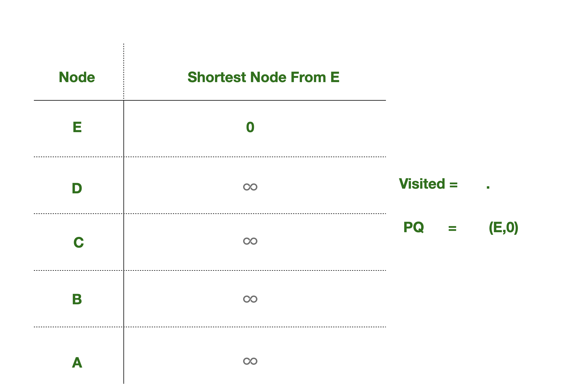Screen dimensions: 583x392
Task: Select node E in the table
Action: point(77,127)
